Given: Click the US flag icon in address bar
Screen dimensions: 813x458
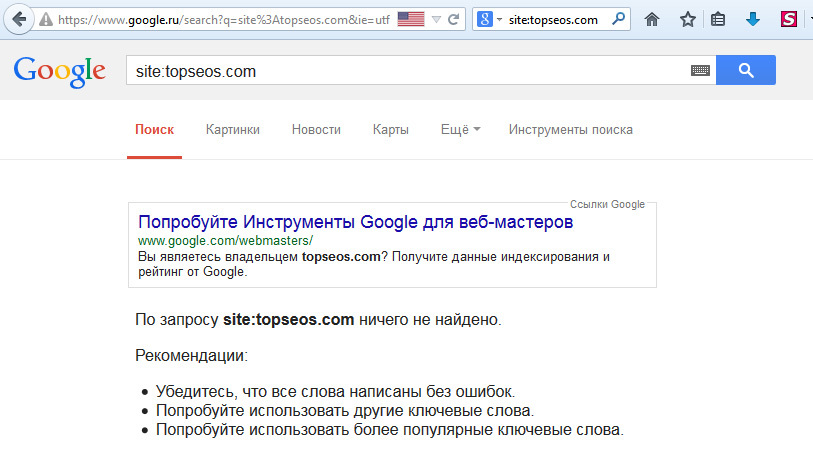Looking at the screenshot, I should 411,20.
